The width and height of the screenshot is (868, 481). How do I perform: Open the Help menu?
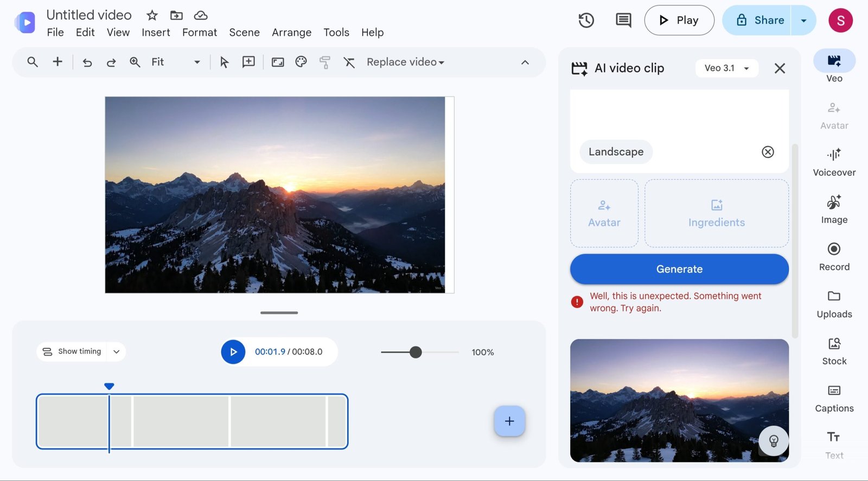coord(372,33)
